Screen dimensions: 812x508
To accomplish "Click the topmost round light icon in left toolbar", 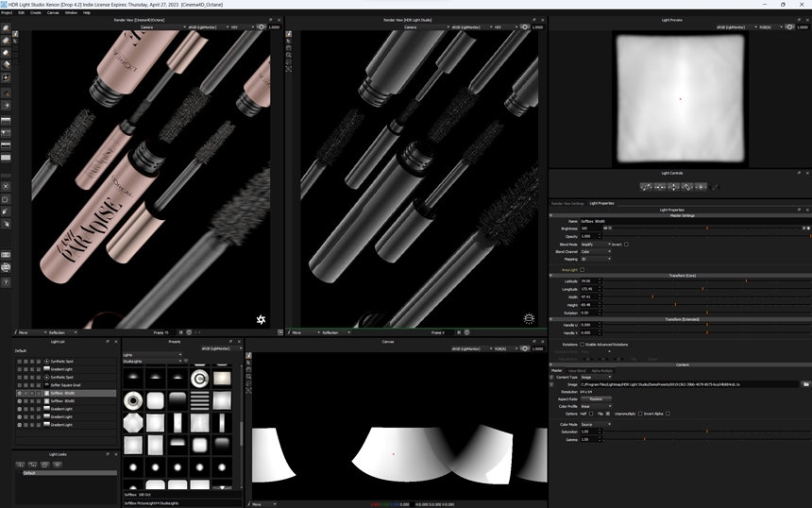I will coord(6,28).
